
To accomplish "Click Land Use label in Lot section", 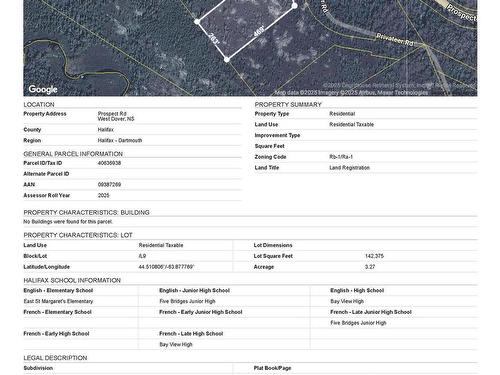I will (35, 245).
